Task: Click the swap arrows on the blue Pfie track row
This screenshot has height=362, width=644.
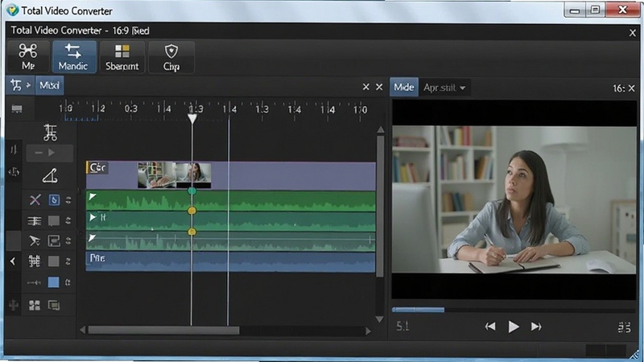Action: tap(68, 261)
